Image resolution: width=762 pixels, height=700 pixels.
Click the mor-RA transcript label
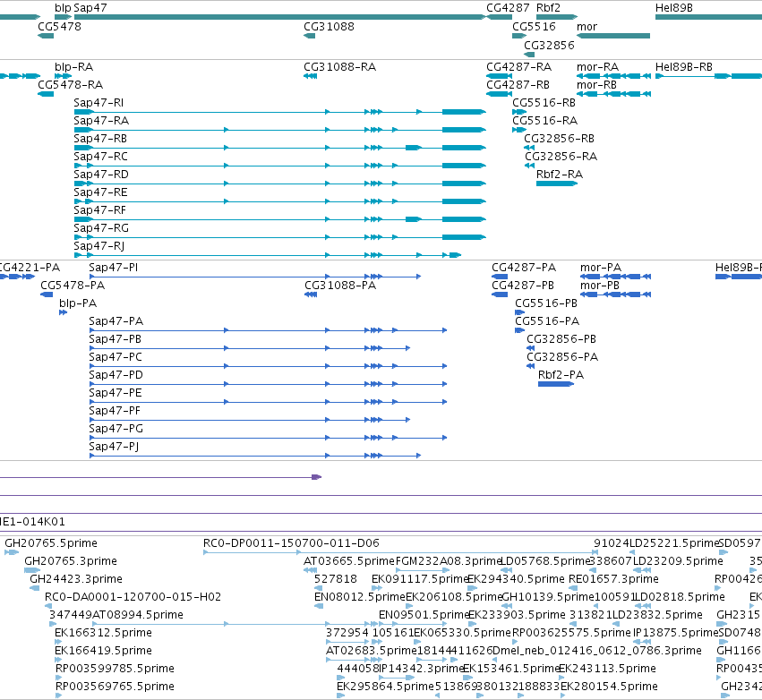pos(598,67)
